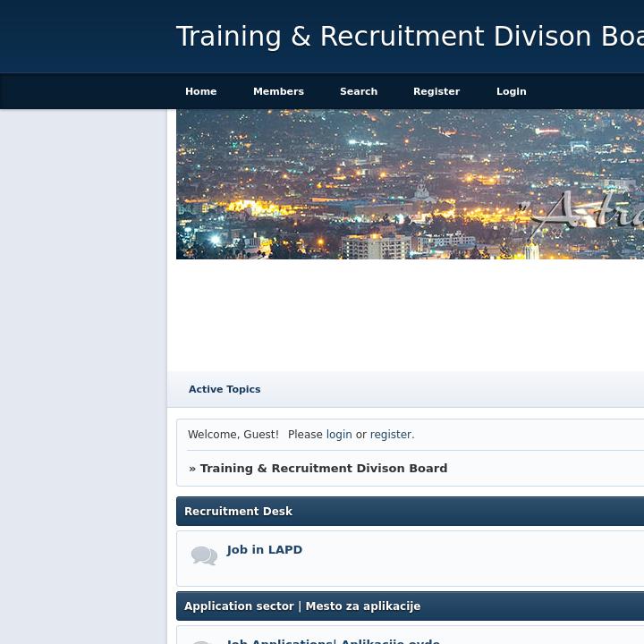Go to the Members list
This screenshot has width=644, height=644.
point(278,91)
